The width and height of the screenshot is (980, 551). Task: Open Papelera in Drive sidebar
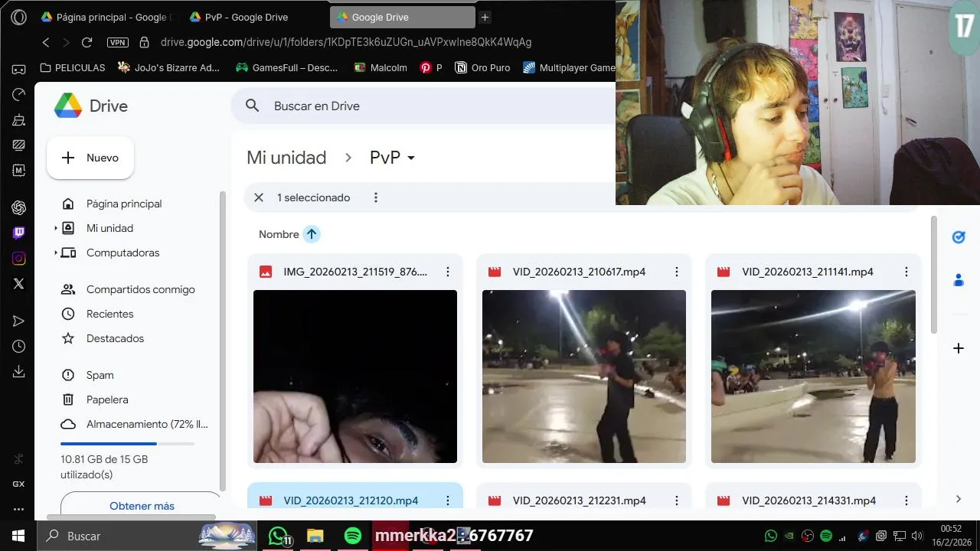tap(107, 399)
